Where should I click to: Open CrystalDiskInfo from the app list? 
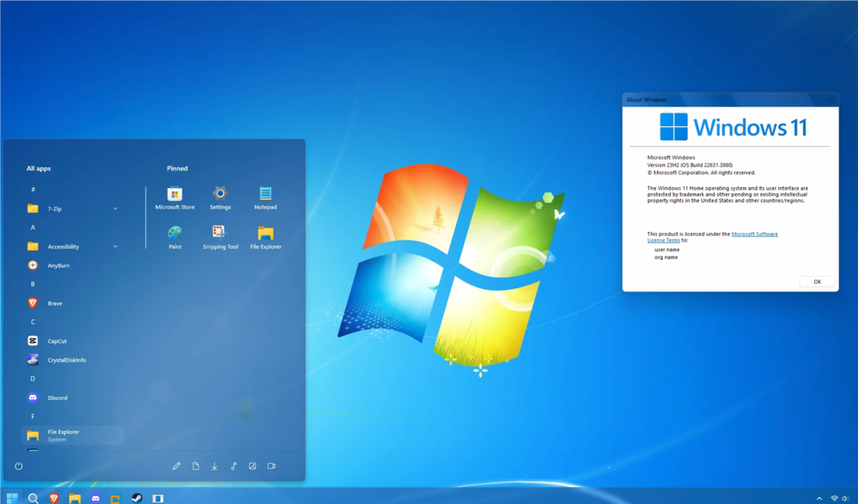tap(73, 360)
